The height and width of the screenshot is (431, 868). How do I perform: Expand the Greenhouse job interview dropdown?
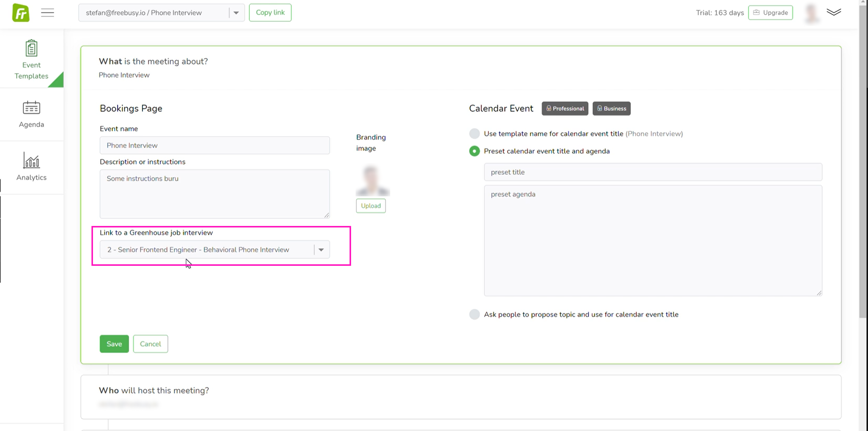pyautogui.click(x=321, y=250)
